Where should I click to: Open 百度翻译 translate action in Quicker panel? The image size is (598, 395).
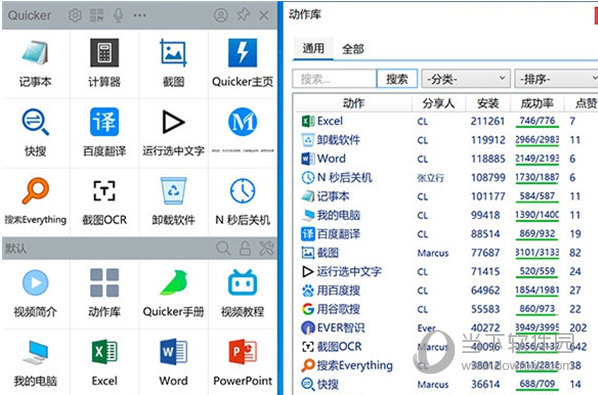104,133
